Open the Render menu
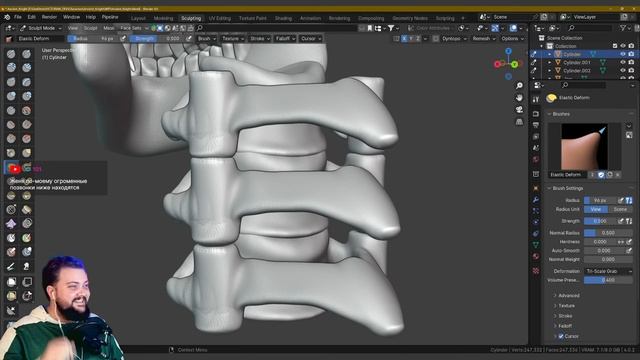The height and width of the screenshot is (360, 640). 49,17
